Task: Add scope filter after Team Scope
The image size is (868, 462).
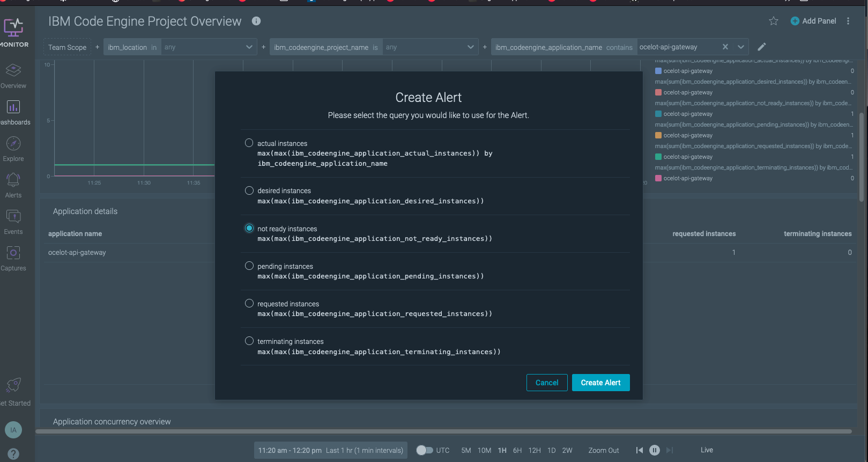Action: (97, 47)
